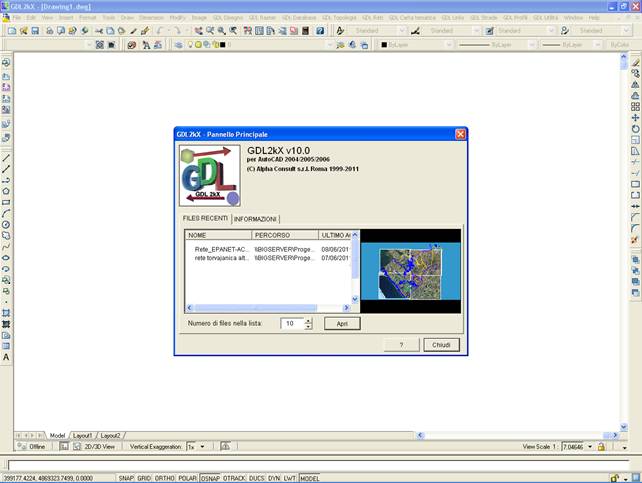This screenshot has width=642, height=483.
Task: Select the Move tool in modify toolbar
Action: click(635, 118)
